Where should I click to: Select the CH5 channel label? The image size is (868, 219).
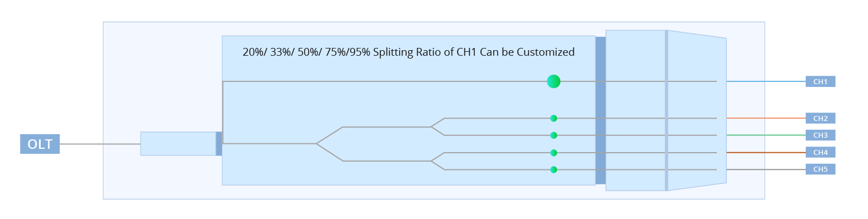pos(820,169)
